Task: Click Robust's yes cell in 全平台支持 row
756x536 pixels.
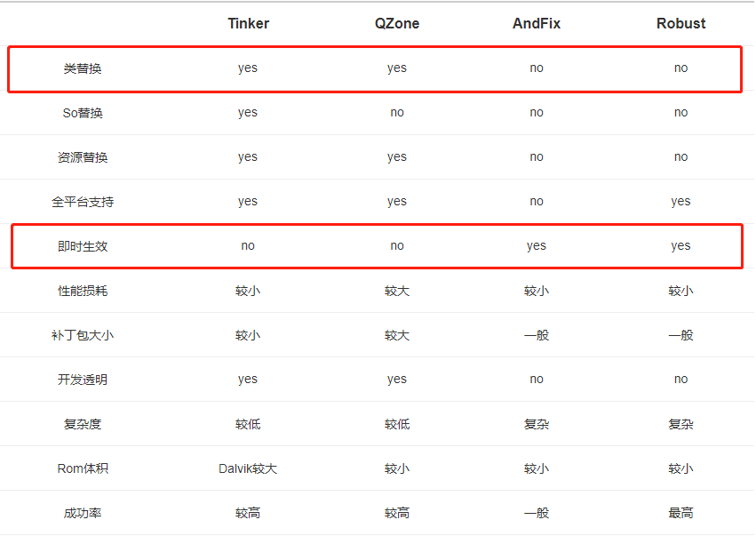Action: pyautogui.click(x=680, y=202)
